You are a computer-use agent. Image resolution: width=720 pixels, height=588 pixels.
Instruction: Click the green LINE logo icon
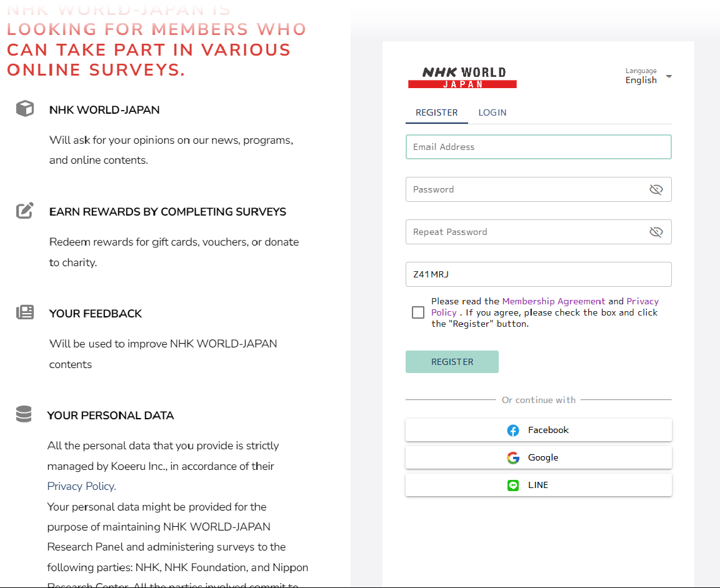pos(513,485)
